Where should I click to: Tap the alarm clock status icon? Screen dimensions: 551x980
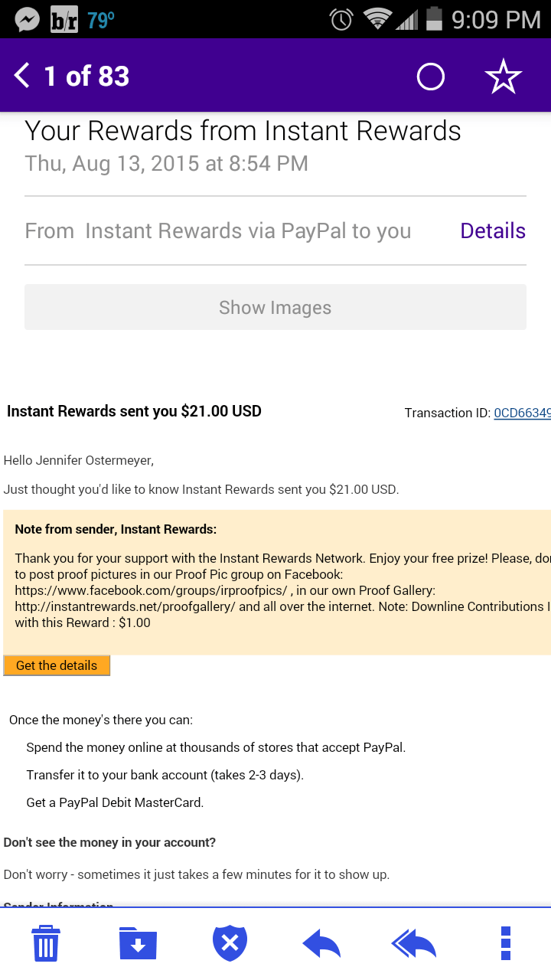point(341,19)
